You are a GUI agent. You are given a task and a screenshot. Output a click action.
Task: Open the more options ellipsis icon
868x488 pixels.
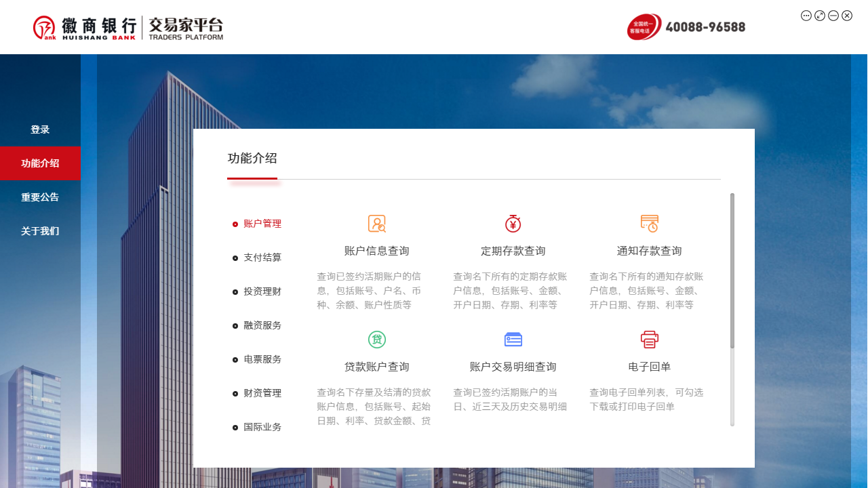[x=807, y=15]
